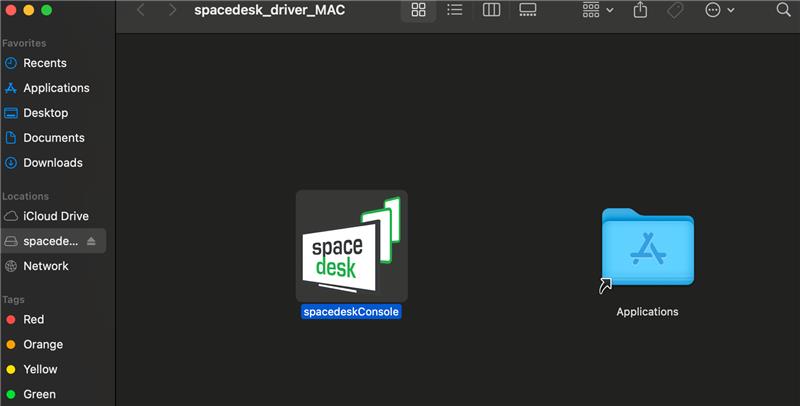Open the Share menu icon

click(x=640, y=10)
